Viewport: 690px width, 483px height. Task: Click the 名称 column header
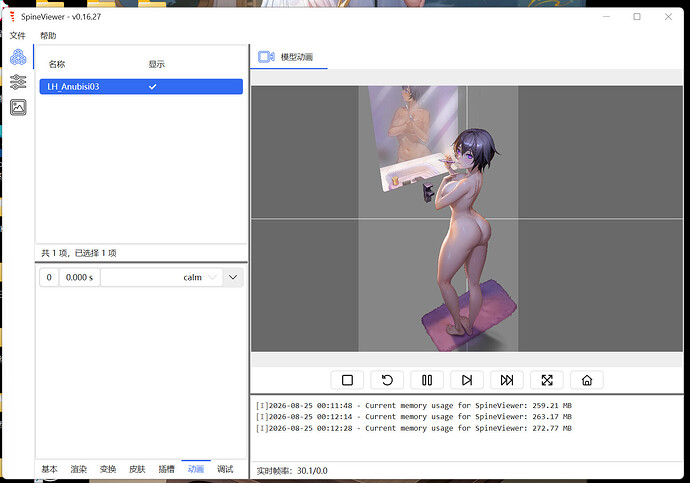57,64
